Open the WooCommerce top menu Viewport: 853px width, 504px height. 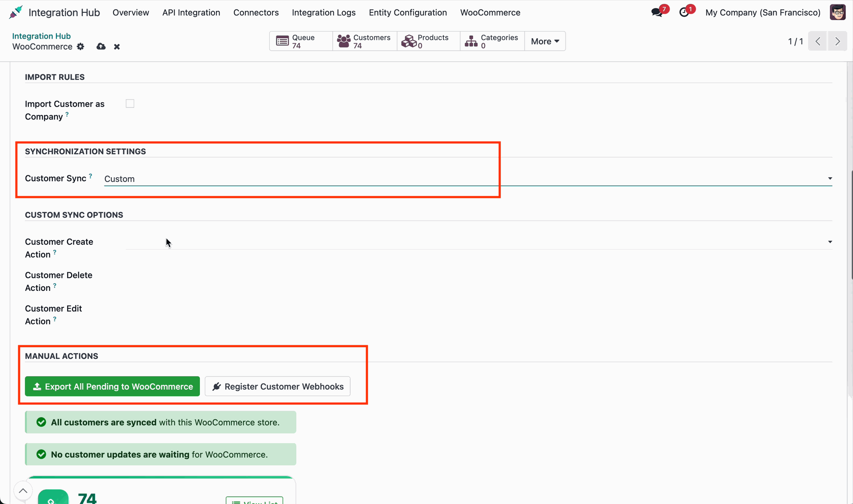[x=490, y=12]
